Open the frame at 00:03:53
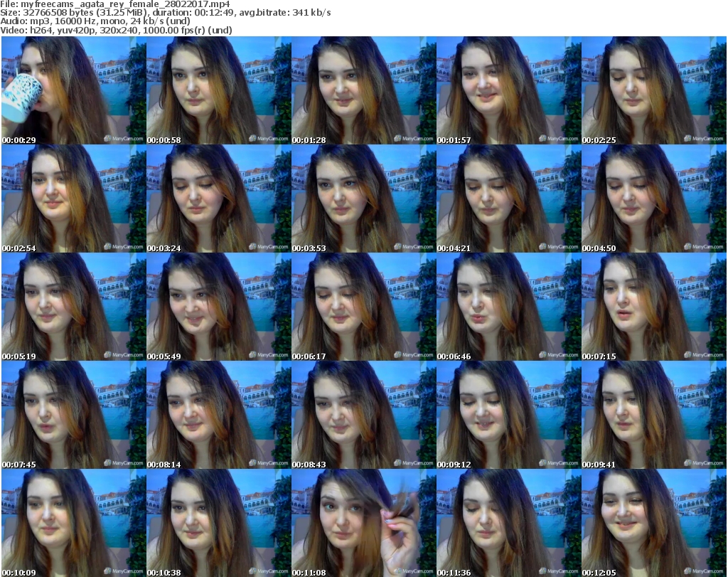This screenshot has width=728, height=577. tap(363, 198)
